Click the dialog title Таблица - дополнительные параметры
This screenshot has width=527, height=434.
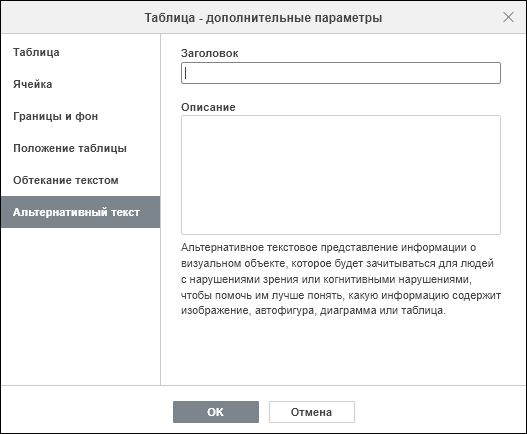click(x=263, y=18)
